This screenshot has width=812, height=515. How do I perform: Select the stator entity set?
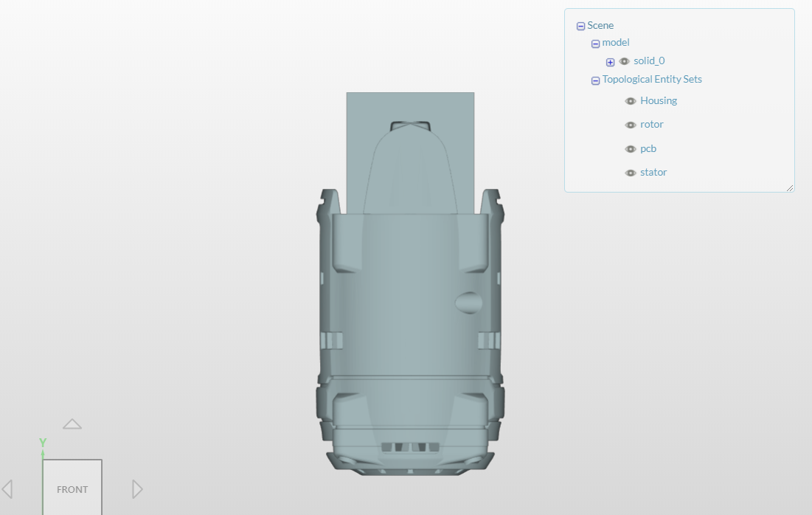click(x=653, y=173)
